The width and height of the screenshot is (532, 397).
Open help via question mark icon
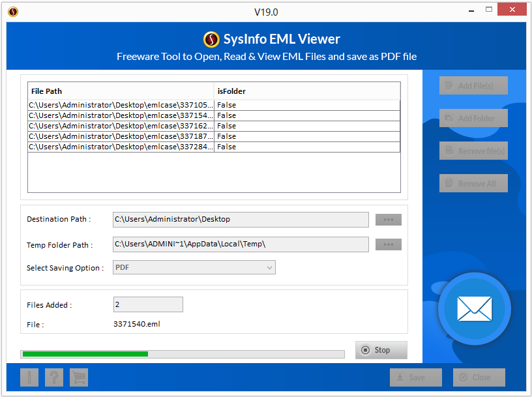click(x=54, y=377)
